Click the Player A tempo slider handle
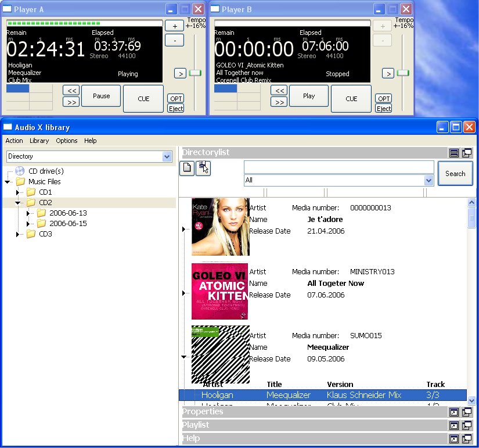Viewport: 479px width, 448px height. (195, 73)
